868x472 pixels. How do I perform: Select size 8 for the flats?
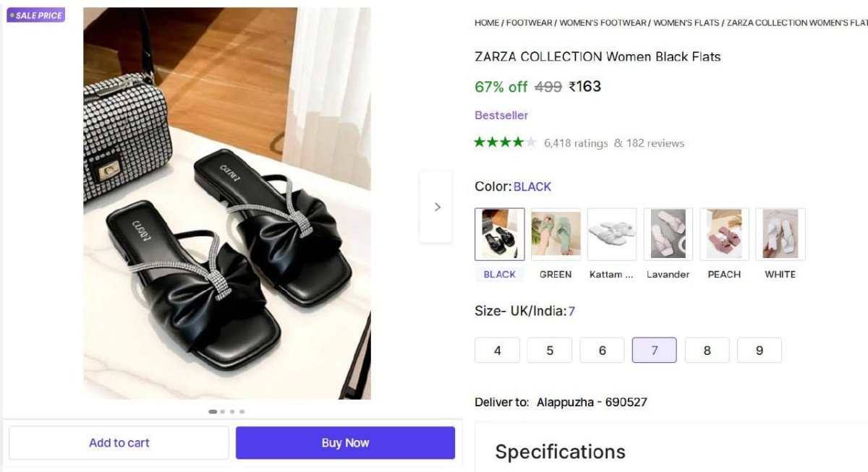(x=707, y=350)
